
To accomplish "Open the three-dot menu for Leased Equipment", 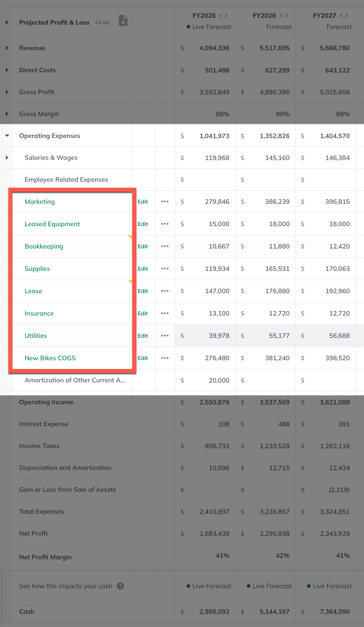I will 165,224.
